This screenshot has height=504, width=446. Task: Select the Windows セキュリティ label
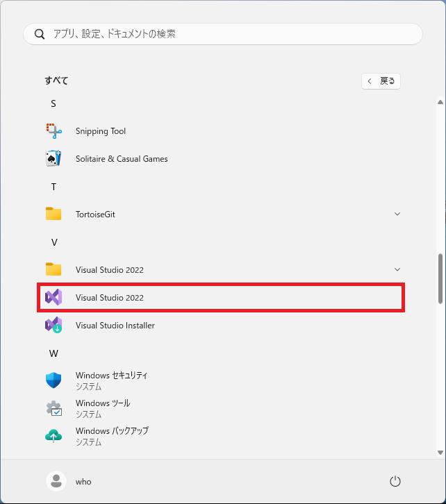(111, 376)
